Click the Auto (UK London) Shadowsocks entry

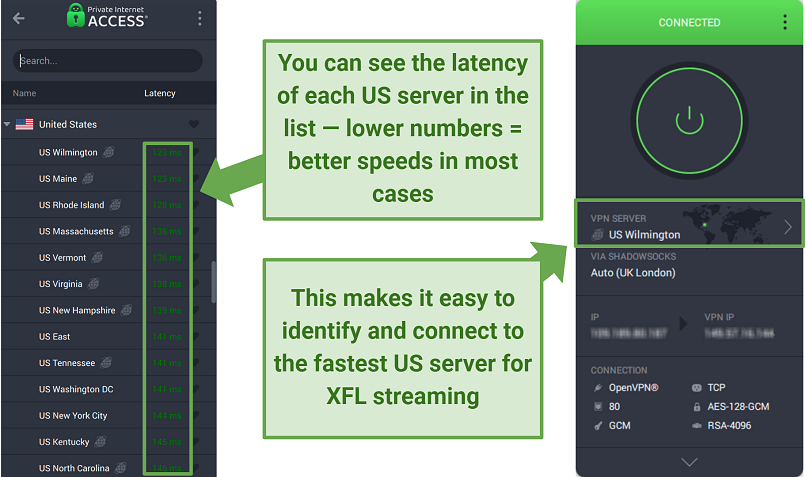click(x=633, y=272)
